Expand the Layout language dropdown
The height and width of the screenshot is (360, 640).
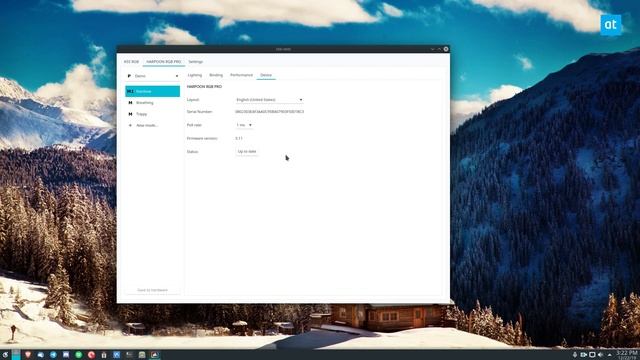[269, 100]
